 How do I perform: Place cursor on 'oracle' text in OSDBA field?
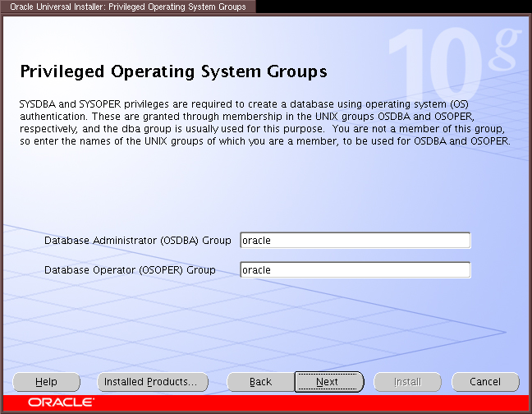pos(257,241)
